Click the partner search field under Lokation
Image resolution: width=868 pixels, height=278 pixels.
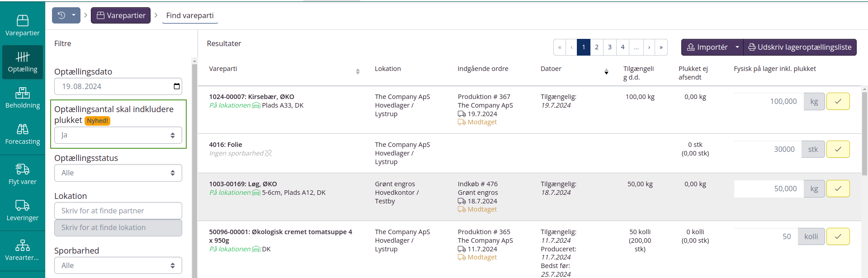[118, 211]
